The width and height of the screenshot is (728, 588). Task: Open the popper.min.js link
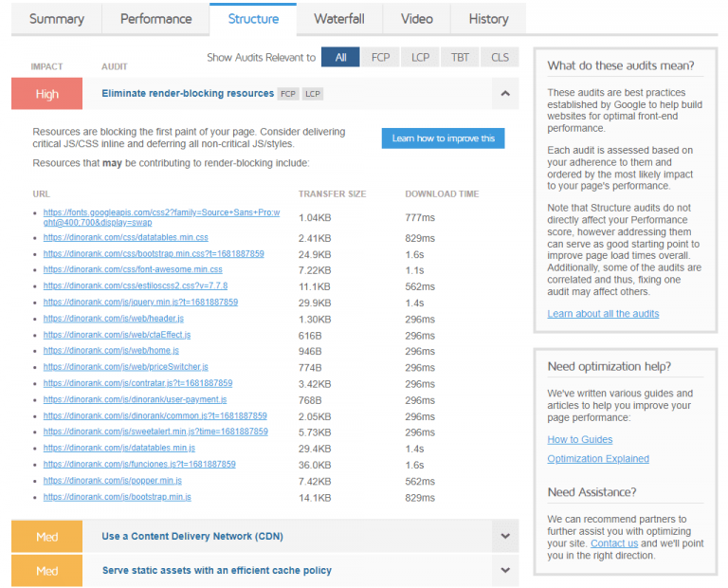113,480
